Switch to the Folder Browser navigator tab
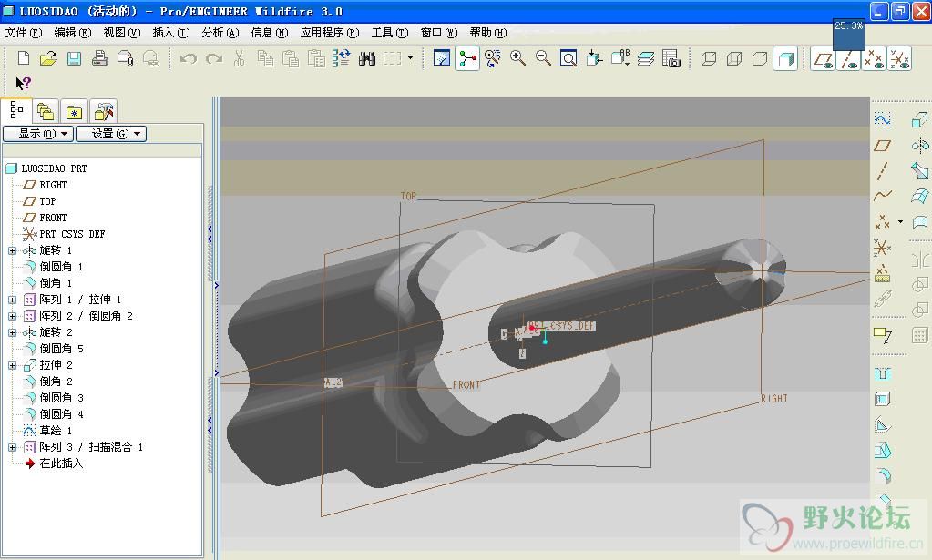 46,111
